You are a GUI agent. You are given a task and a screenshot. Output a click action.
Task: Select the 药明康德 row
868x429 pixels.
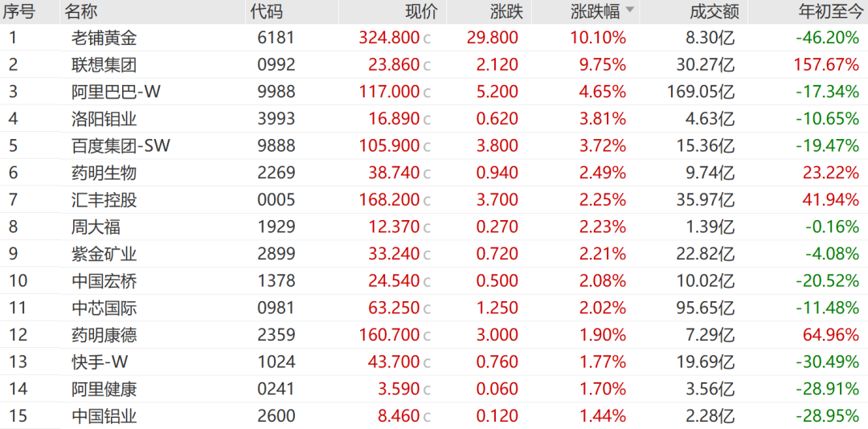point(434,335)
